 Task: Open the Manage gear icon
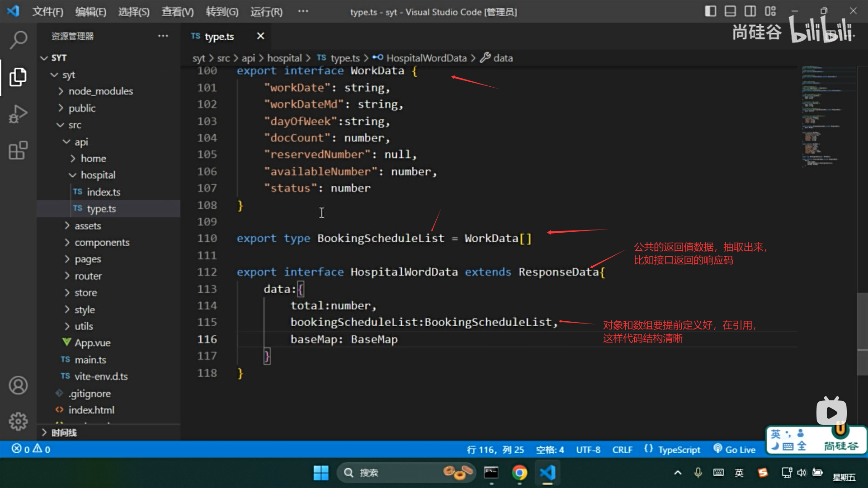18,421
